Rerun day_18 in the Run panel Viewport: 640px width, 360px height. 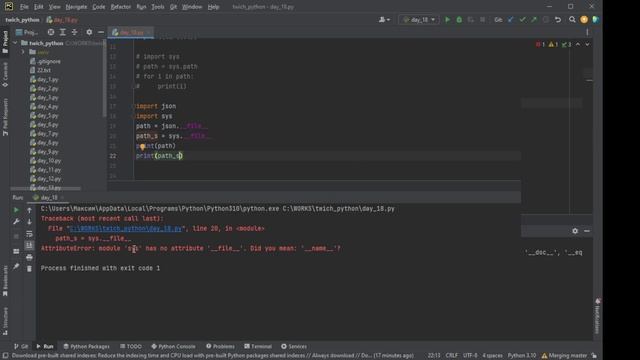[16, 210]
